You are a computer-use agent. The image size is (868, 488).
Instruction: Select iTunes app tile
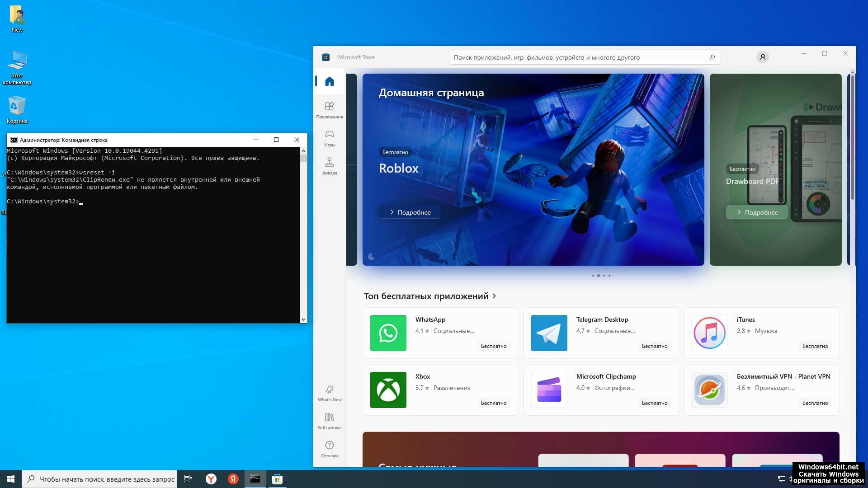tap(761, 333)
